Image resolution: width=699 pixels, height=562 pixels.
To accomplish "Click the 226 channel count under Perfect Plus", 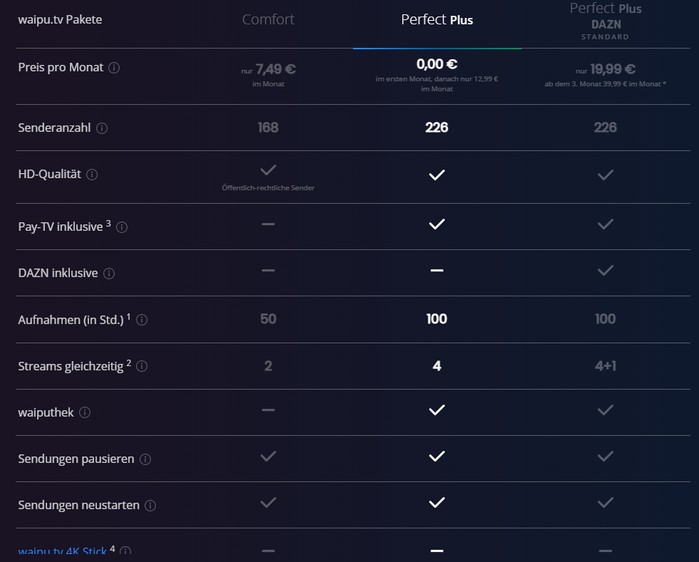I will click(437, 127).
